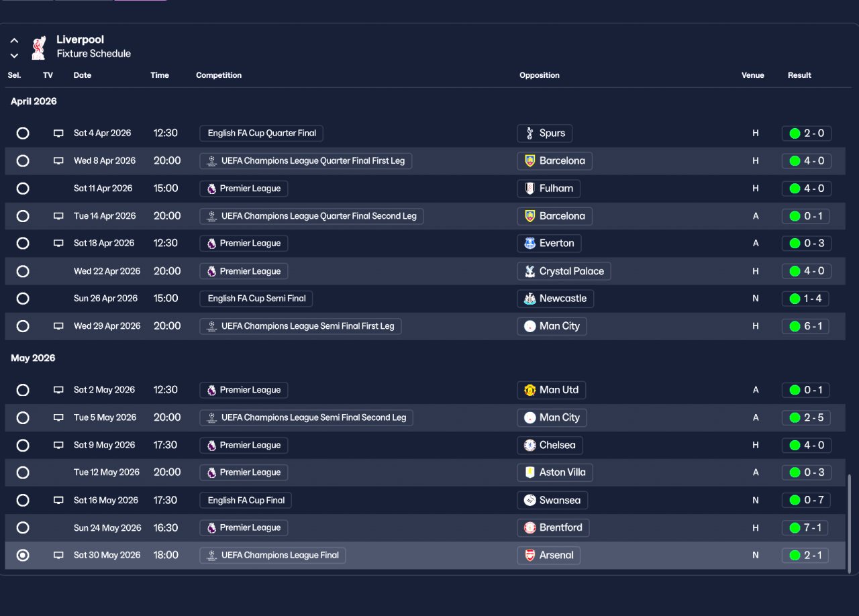
Task: Sort by the Opposition column header
Action: (540, 75)
